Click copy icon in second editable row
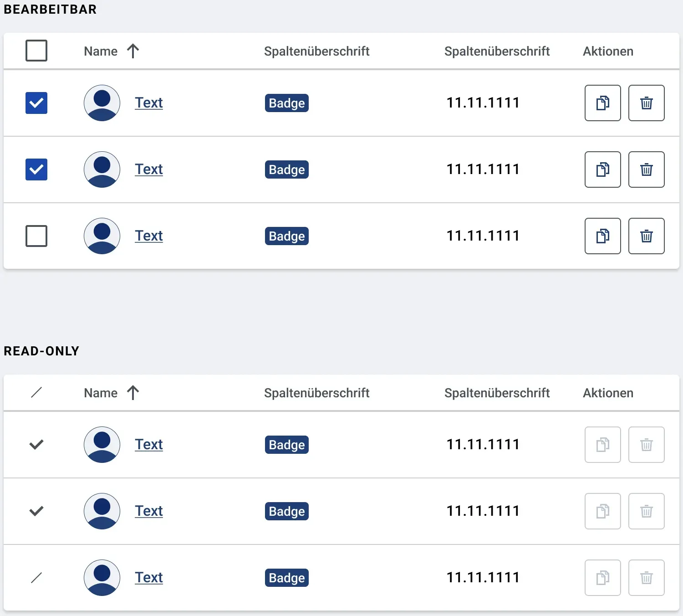683x616 pixels. [x=602, y=169]
